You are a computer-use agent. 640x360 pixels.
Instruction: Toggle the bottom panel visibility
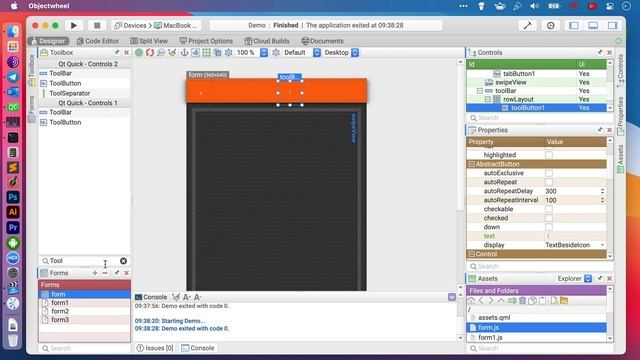(x=593, y=25)
